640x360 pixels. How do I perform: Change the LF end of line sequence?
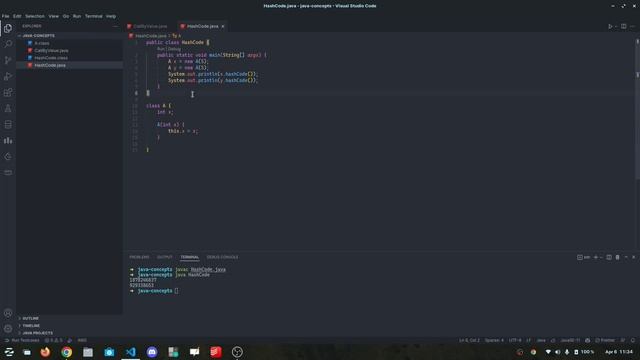[x=529, y=340]
